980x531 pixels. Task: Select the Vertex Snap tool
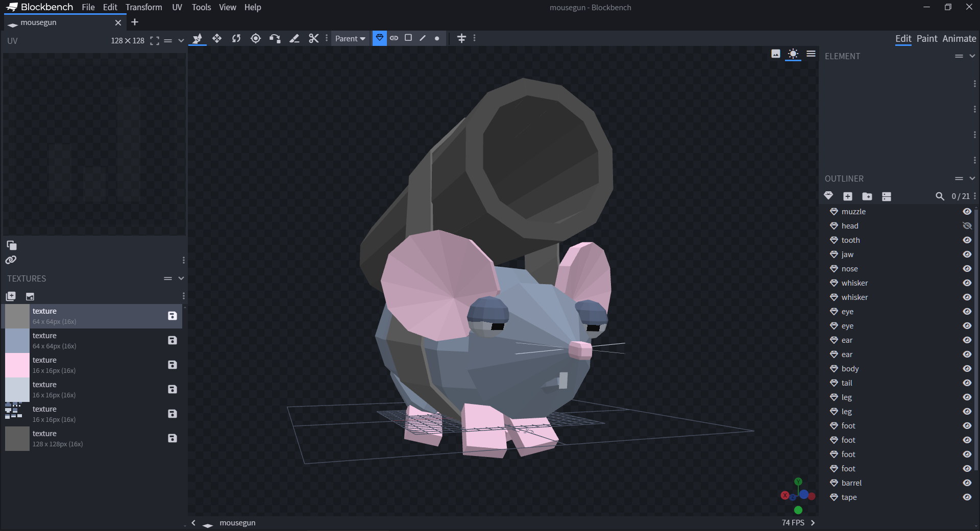point(275,38)
